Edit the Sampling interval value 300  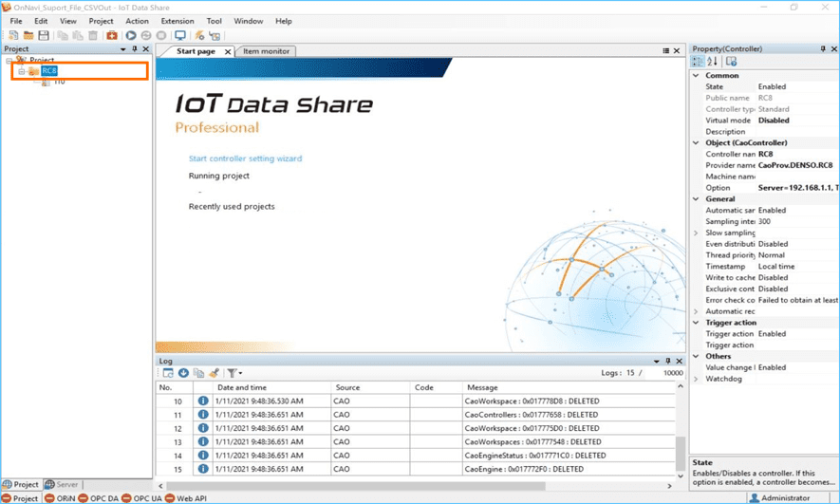pos(764,222)
